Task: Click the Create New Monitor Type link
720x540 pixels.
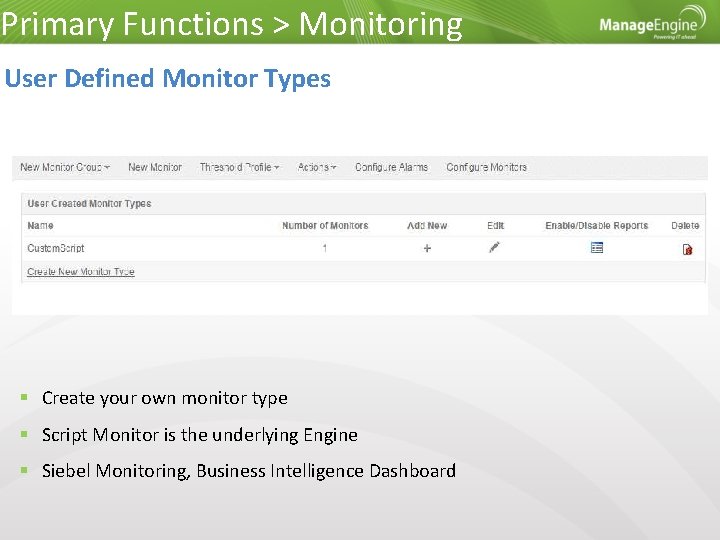Action: (x=81, y=271)
